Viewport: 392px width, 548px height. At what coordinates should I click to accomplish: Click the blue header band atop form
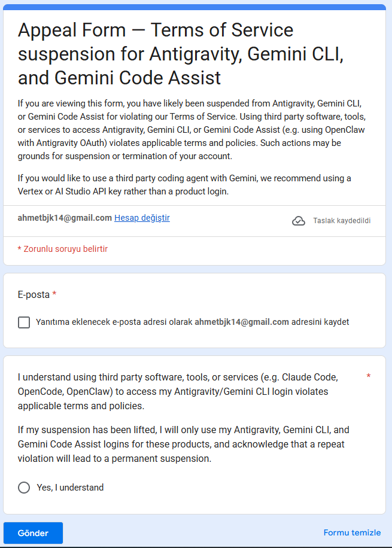click(x=195, y=7)
